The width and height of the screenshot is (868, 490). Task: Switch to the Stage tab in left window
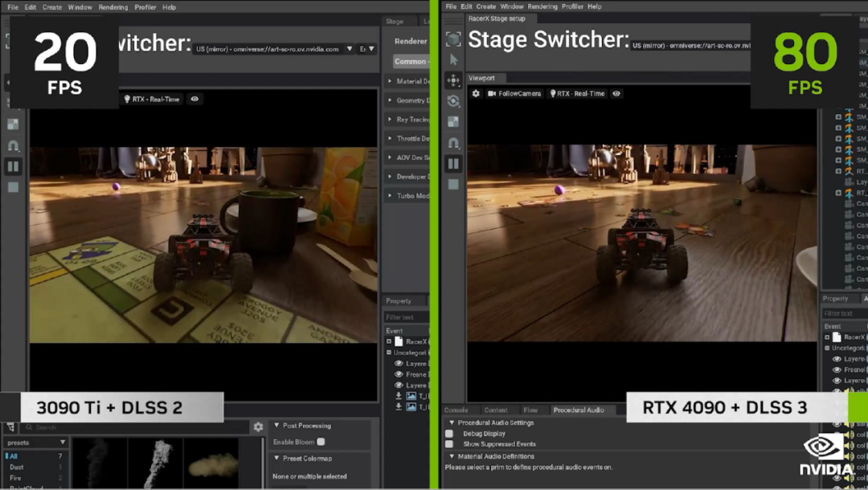click(395, 21)
